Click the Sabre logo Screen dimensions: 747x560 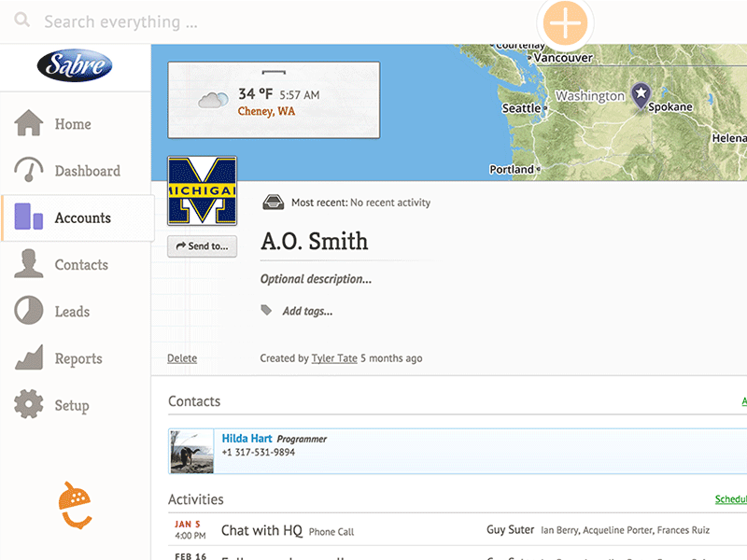pos(75,65)
